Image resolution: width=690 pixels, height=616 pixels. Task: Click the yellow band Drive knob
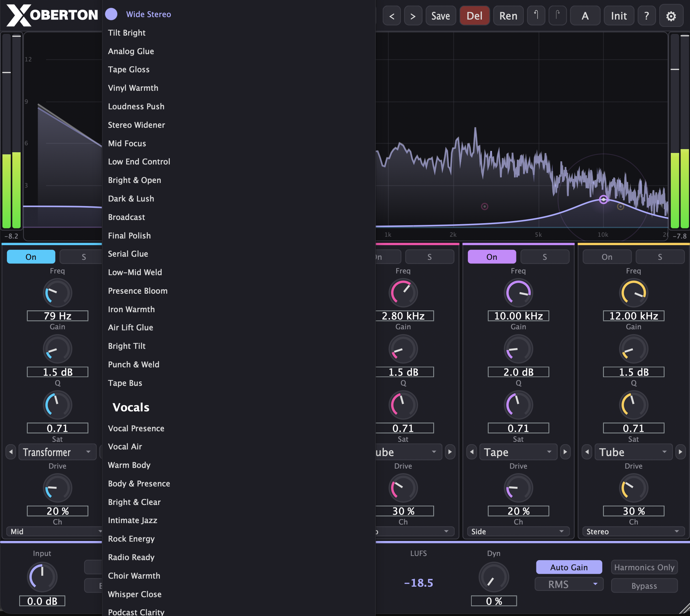634,488
